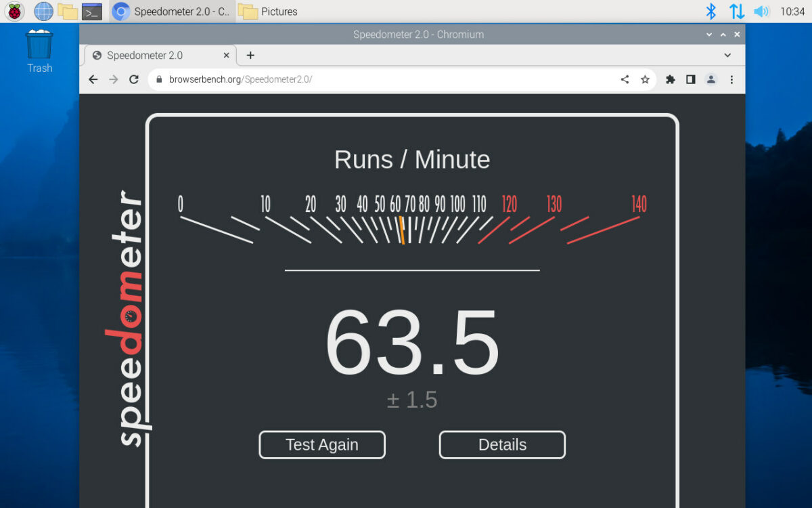Launch the Terminal from the taskbar

[91, 11]
